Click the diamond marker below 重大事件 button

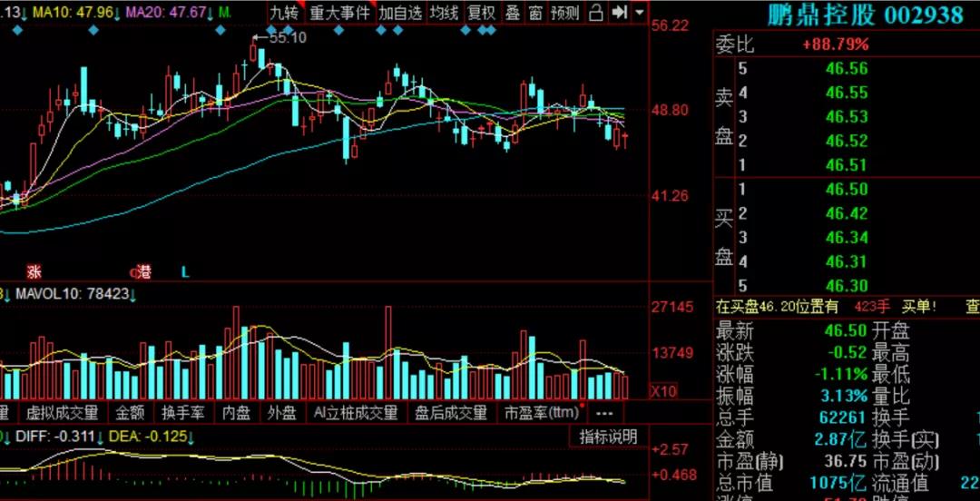338,30
